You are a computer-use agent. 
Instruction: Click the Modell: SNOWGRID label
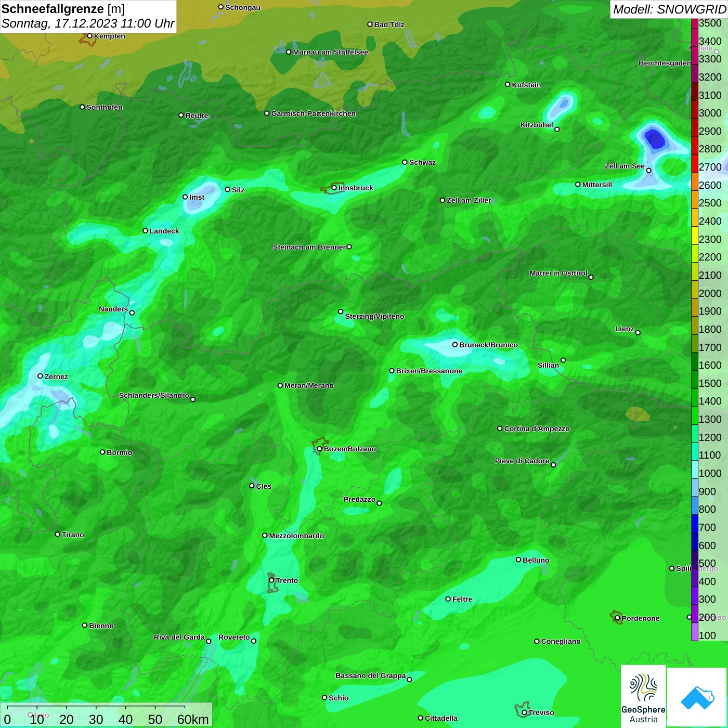pyautogui.click(x=669, y=9)
